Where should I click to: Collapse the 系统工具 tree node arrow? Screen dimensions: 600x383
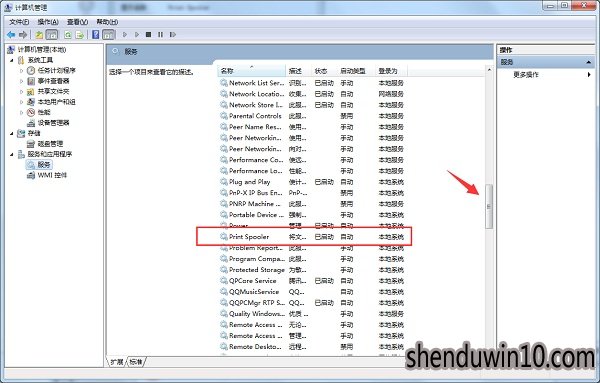coord(12,60)
